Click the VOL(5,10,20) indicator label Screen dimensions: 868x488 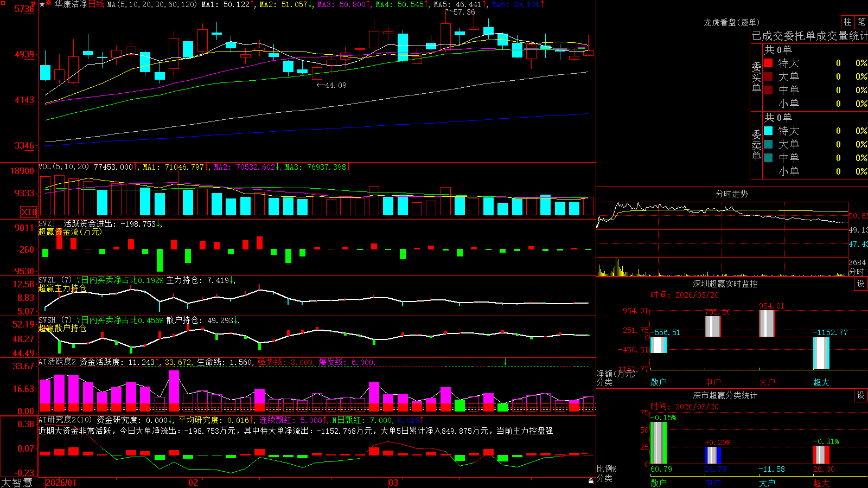click(63, 167)
